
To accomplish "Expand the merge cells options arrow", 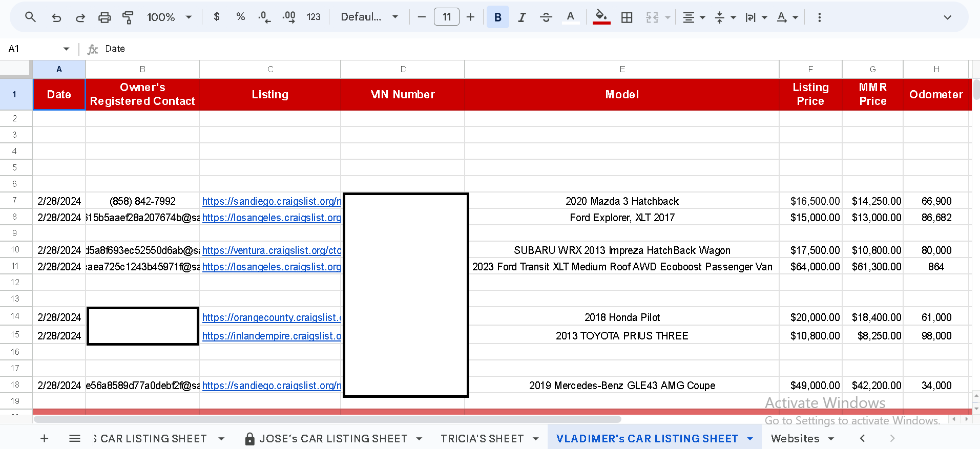I will tap(668, 17).
